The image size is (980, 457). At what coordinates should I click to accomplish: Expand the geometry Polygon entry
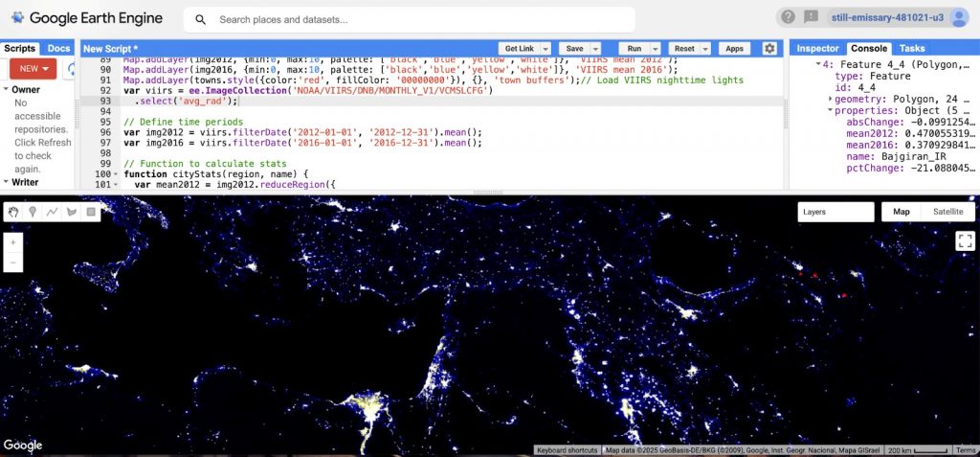830,99
